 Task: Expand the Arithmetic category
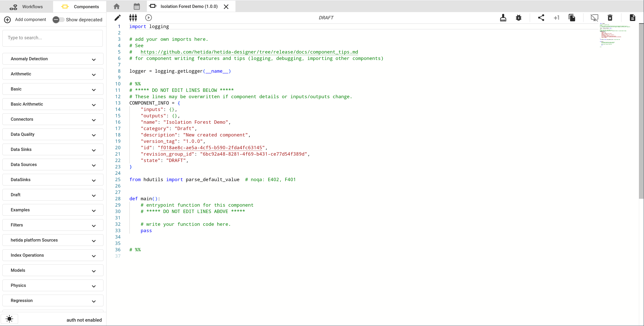(x=53, y=74)
